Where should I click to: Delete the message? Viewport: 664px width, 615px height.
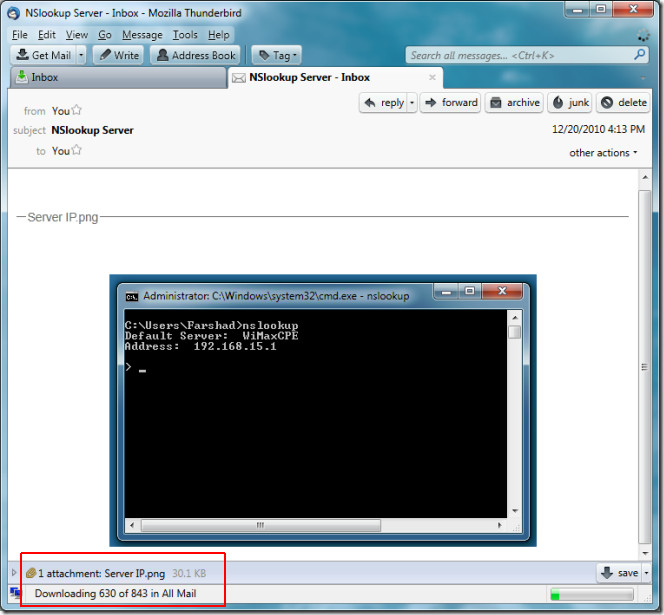click(x=623, y=102)
